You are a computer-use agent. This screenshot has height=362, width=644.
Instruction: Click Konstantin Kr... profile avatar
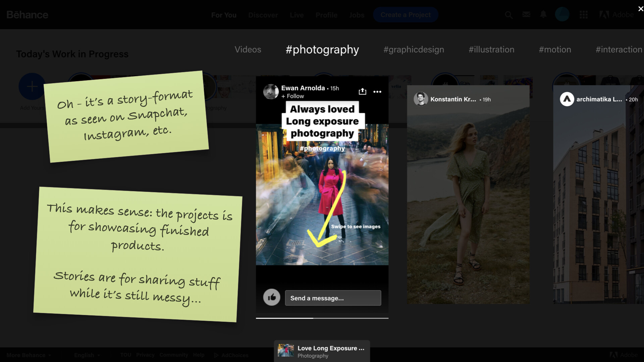(421, 99)
